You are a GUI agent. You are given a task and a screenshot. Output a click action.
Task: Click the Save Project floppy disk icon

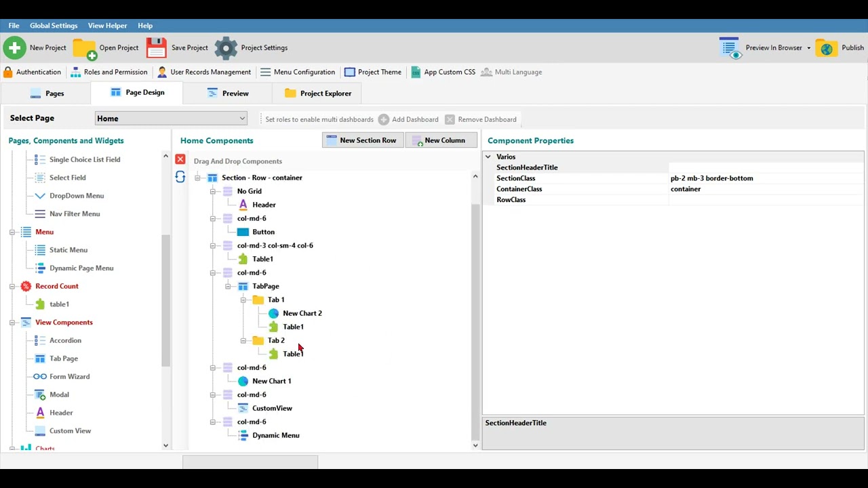(156, 48)
